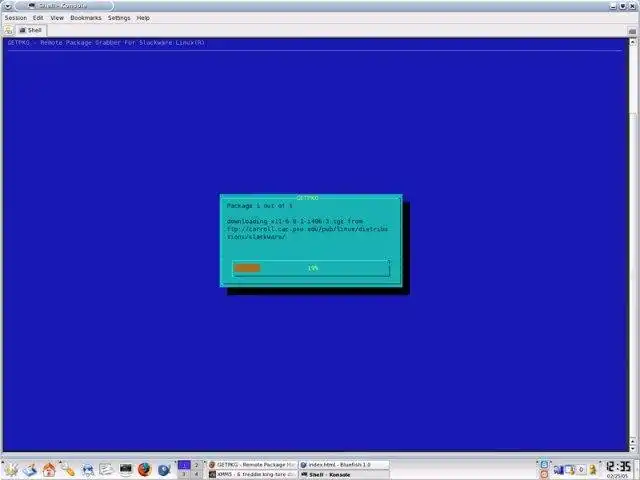Image resolution: width=640 pixels, height=480 pixels.
Task: Launch Firefox from the panel
Action: [144, 469]
